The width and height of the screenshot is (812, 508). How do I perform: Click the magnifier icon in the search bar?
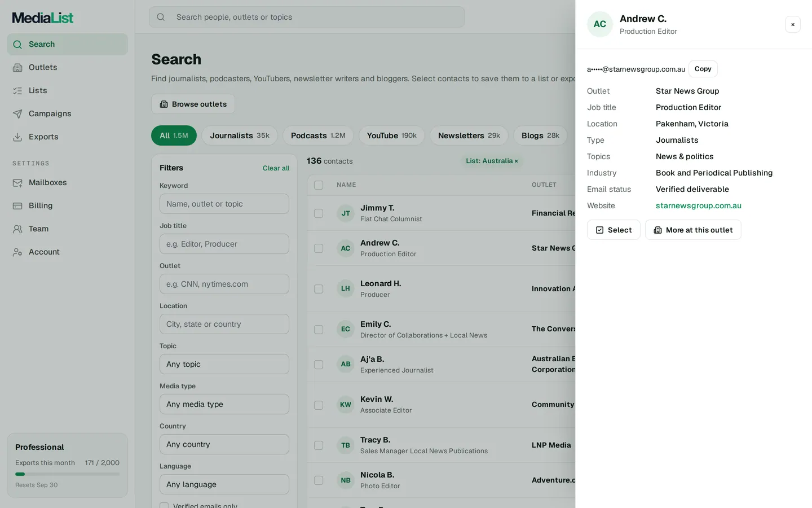point(161,17)
